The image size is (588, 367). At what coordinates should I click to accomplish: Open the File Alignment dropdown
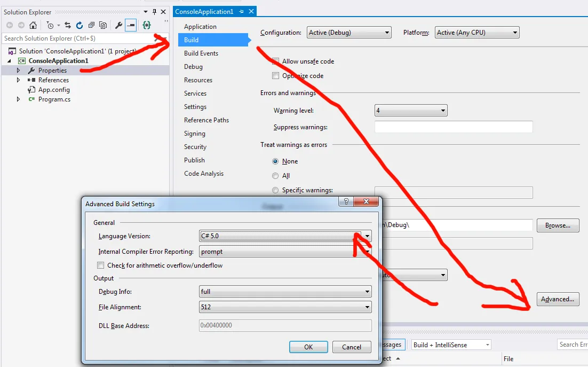(x=285, y=307)
